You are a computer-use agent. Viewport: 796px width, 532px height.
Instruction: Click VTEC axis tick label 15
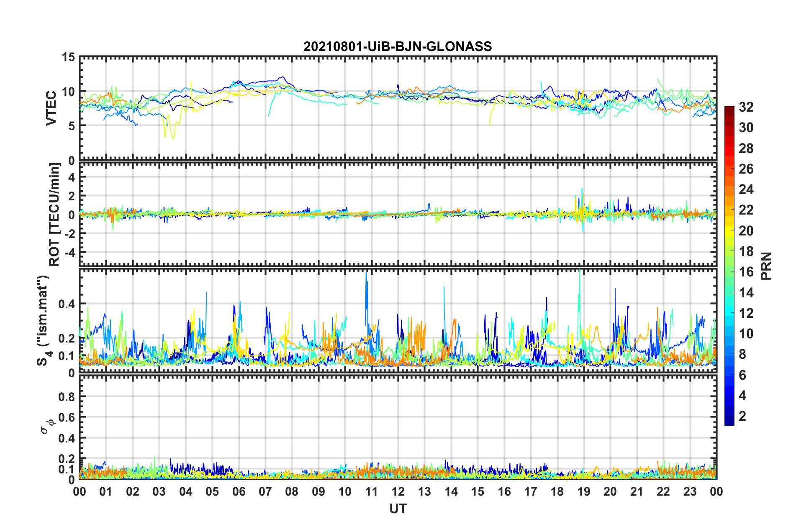(68, 57)
